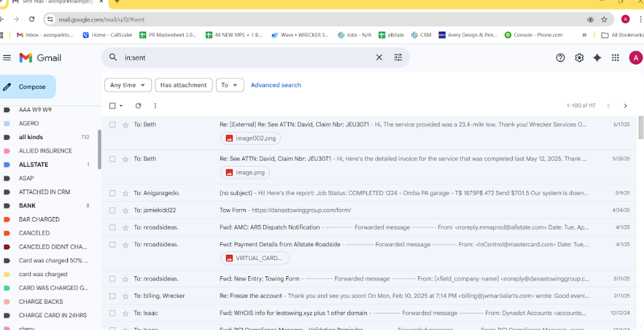Screen dimensions: 644x330
Task: Open the To filter dropdown
Action: (x=229, y=85)
